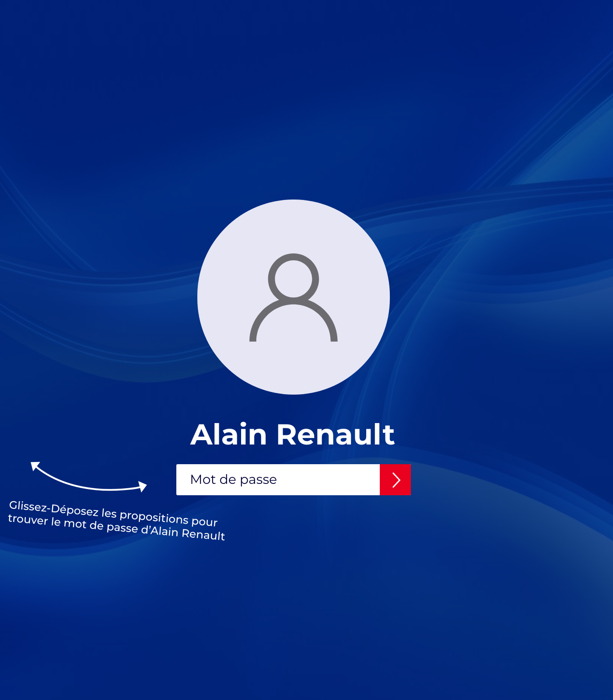Click the word 'Renault' in the heading
Screen dimensions: 613x700
point(335,435)
